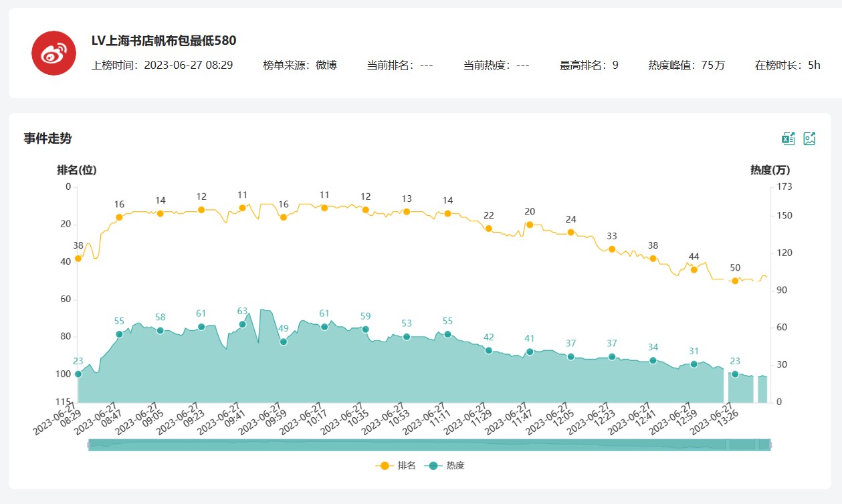Click the left handle of the zoom slider
Viewport: 842px width, 504px height.
(x=88, y=445)
